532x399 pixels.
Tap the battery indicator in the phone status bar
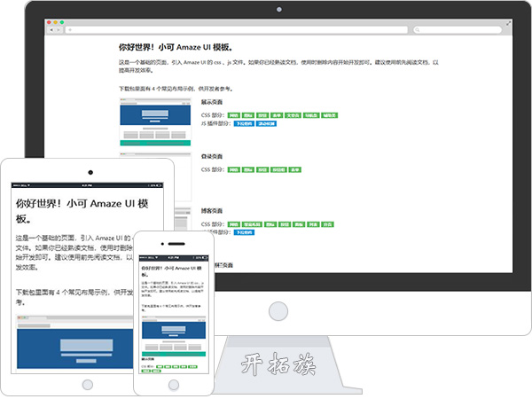coord(203,258)
